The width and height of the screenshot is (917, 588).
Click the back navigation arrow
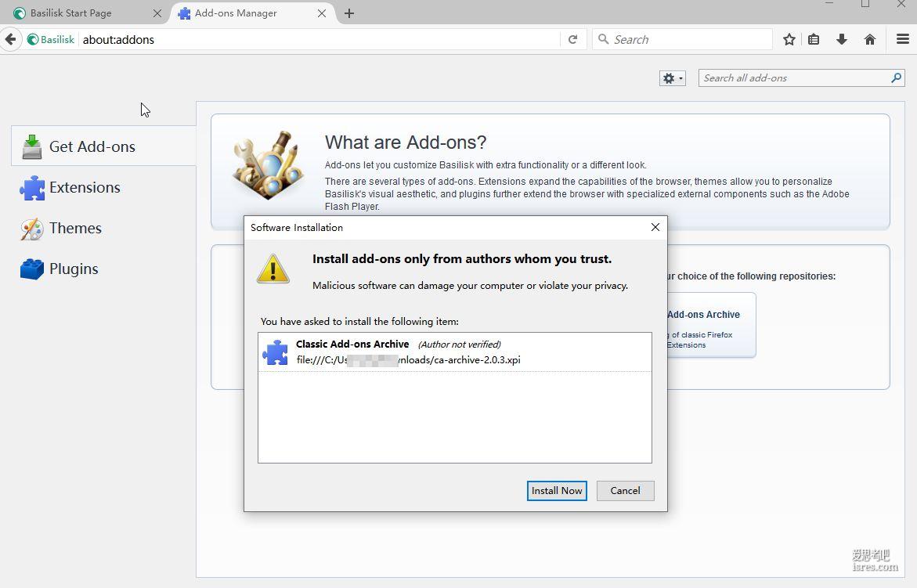point(10,39)
